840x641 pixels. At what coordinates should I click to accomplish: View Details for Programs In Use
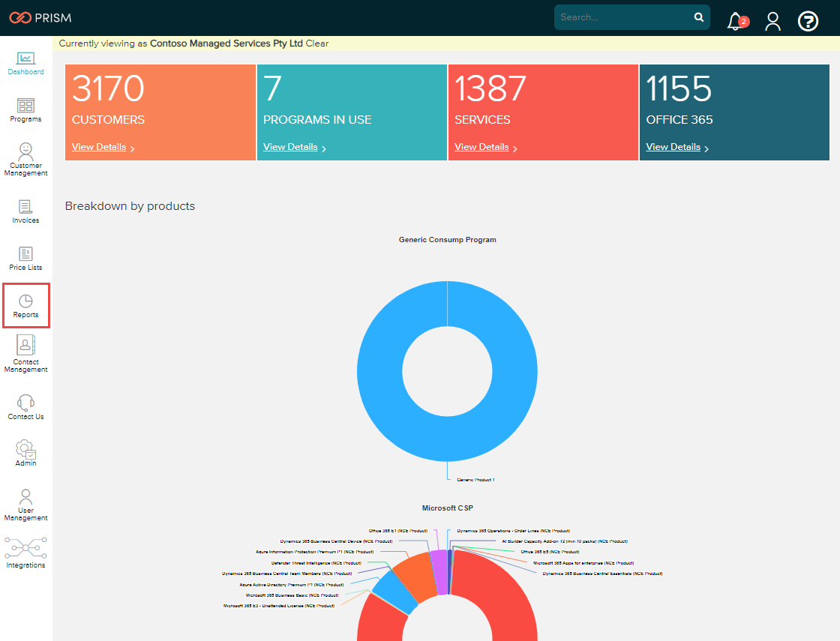(x=290, y=147)
